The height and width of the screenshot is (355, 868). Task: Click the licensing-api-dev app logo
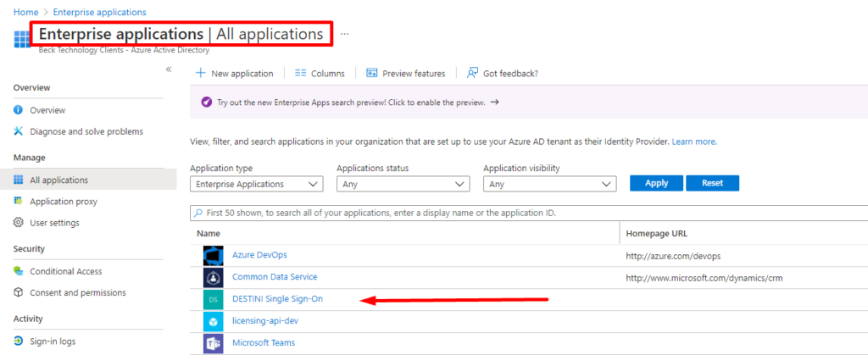click(213, 321)
